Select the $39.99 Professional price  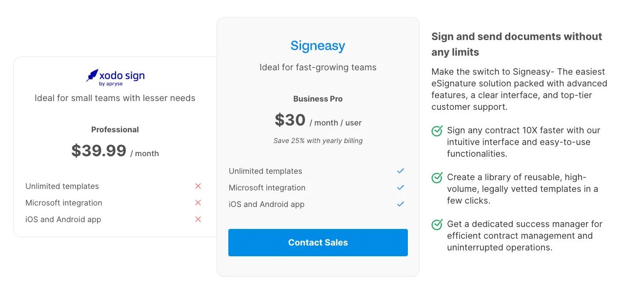[99, 151]
